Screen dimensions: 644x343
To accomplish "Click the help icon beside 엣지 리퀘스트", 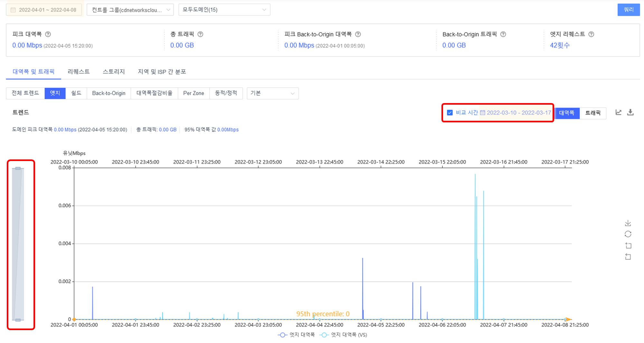I will tap(591, 34).
